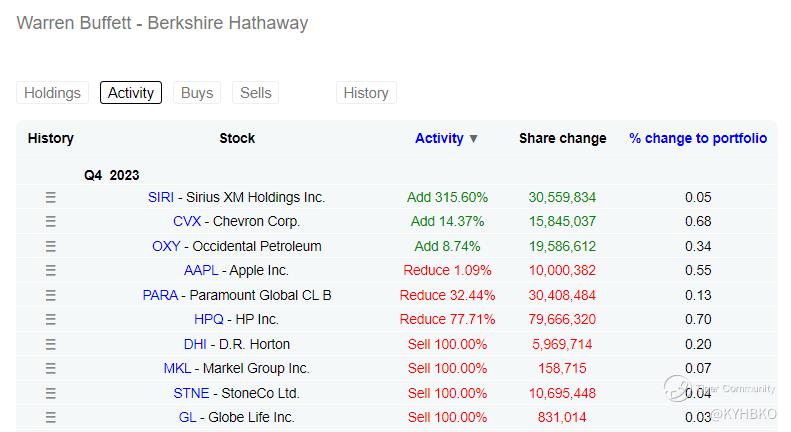
Task: Open history icon for Globe Life row
Action: coord(50,417)
